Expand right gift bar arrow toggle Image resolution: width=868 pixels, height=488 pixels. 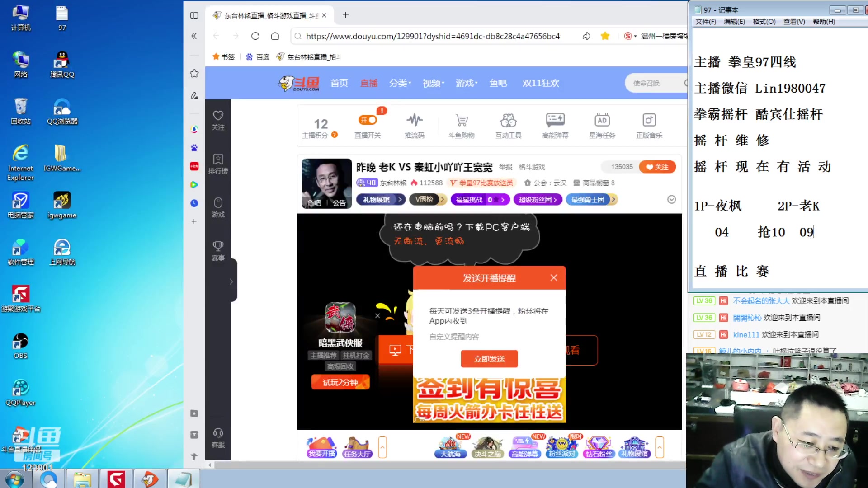pyautogui.click(x=660, y=447)
